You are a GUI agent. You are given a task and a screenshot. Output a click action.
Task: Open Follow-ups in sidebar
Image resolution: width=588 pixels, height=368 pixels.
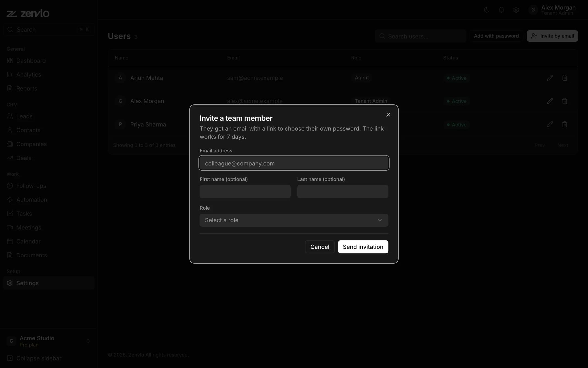coord(49,186)
